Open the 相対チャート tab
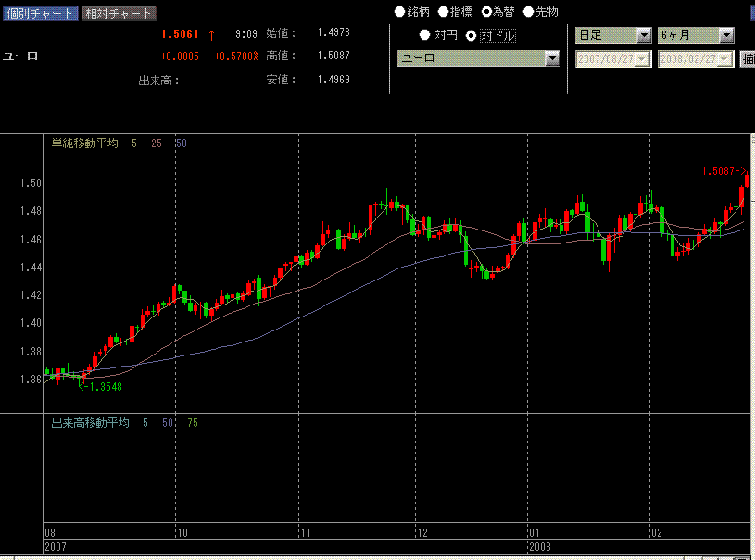 [x=119, y=14]
